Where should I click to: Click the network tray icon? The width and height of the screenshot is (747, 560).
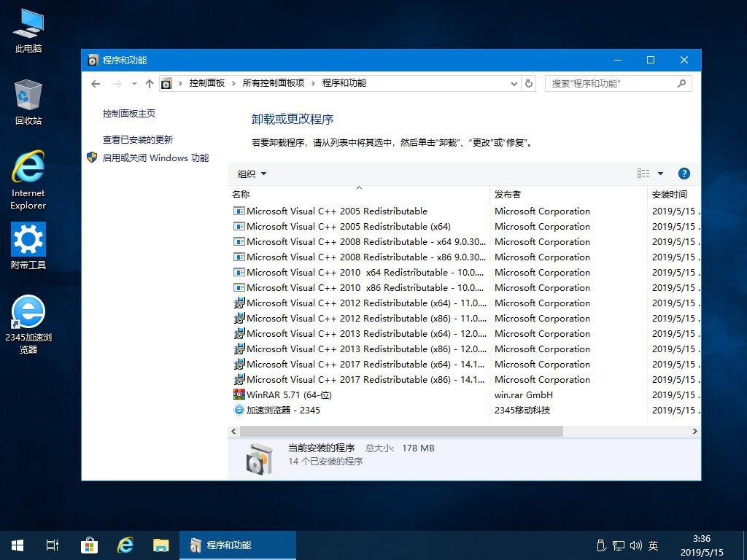[x=619, y=545]
